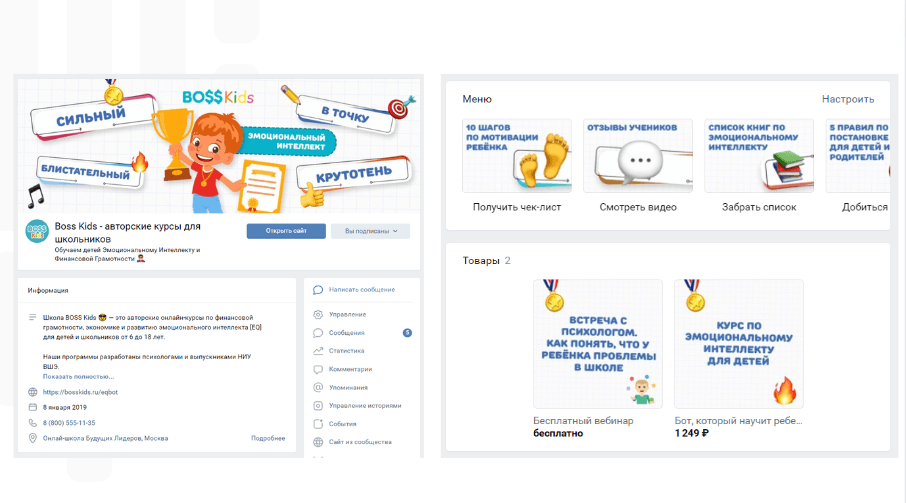Go to Статистика in the sidebar
906x503 pixels.
tap(347, 351)
